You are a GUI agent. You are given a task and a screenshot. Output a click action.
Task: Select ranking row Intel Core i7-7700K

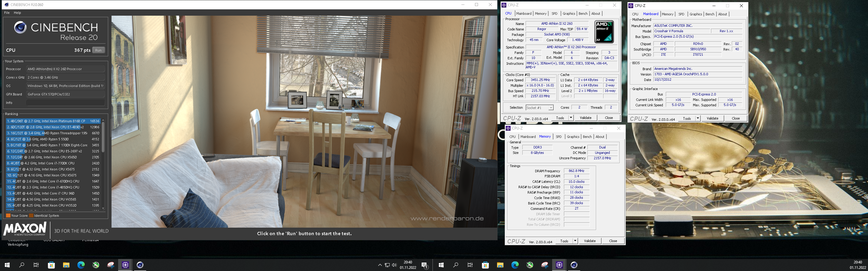[x=53, y=163]
